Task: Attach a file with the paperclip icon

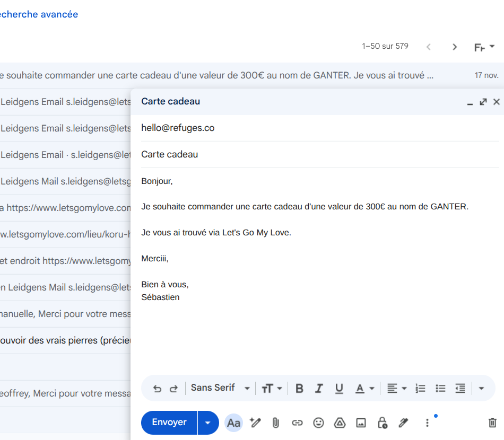Action: tap(276, 423)
